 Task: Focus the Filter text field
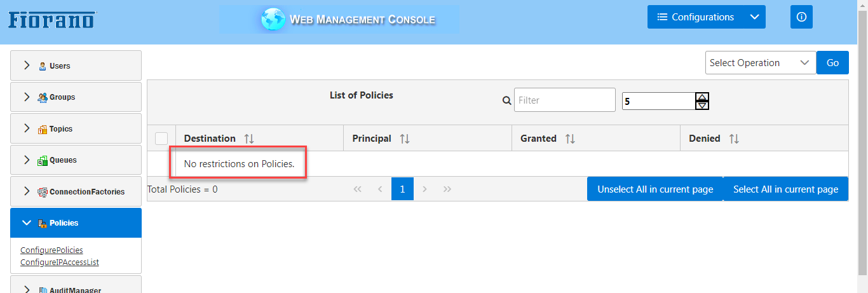pos(564,100)
